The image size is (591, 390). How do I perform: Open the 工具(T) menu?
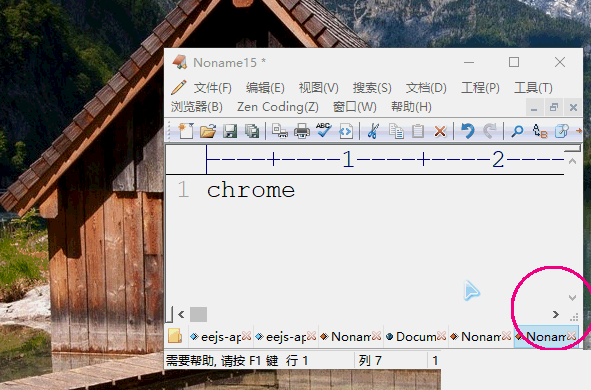point(533,88)
